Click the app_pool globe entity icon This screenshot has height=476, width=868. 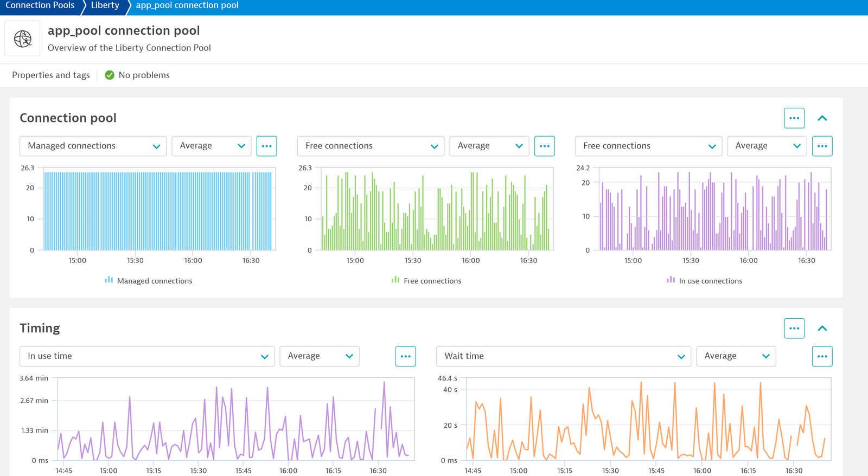pyautogui.click(x=22, y=38)
